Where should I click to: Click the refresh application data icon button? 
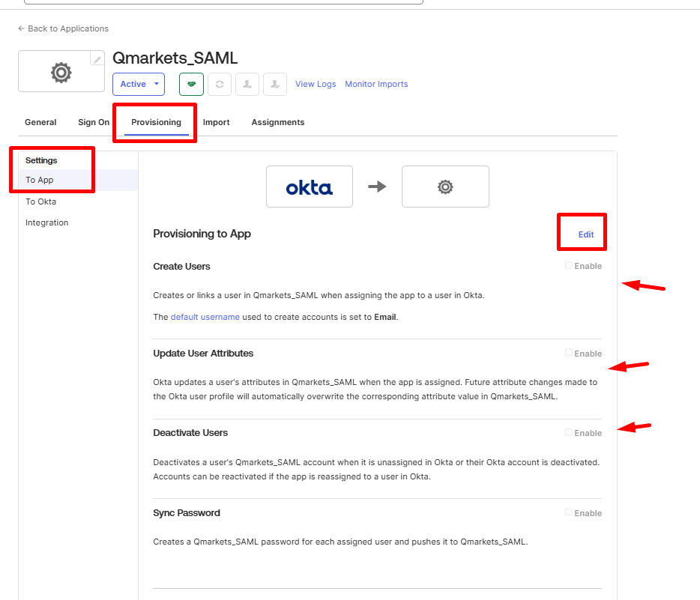tap(220, 85)
